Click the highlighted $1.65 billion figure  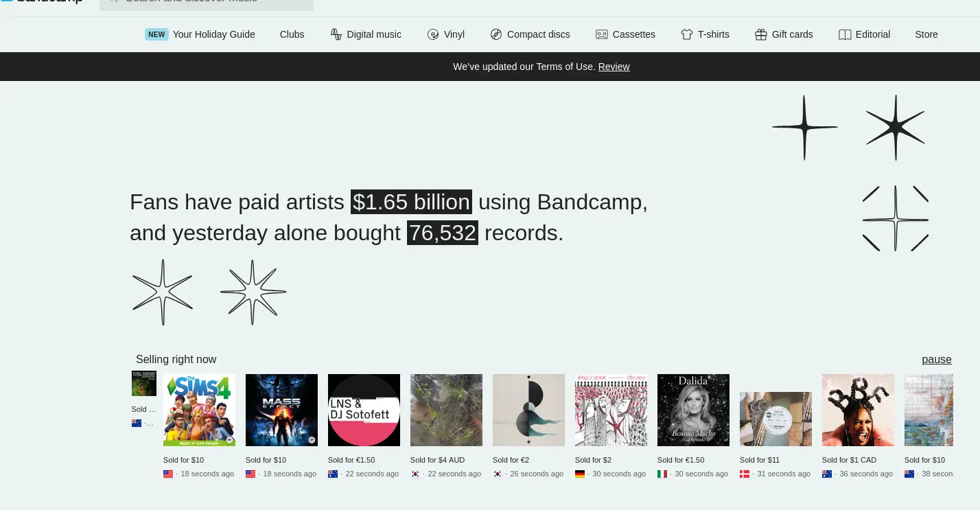pyautogui.click(x=411, y=202)
